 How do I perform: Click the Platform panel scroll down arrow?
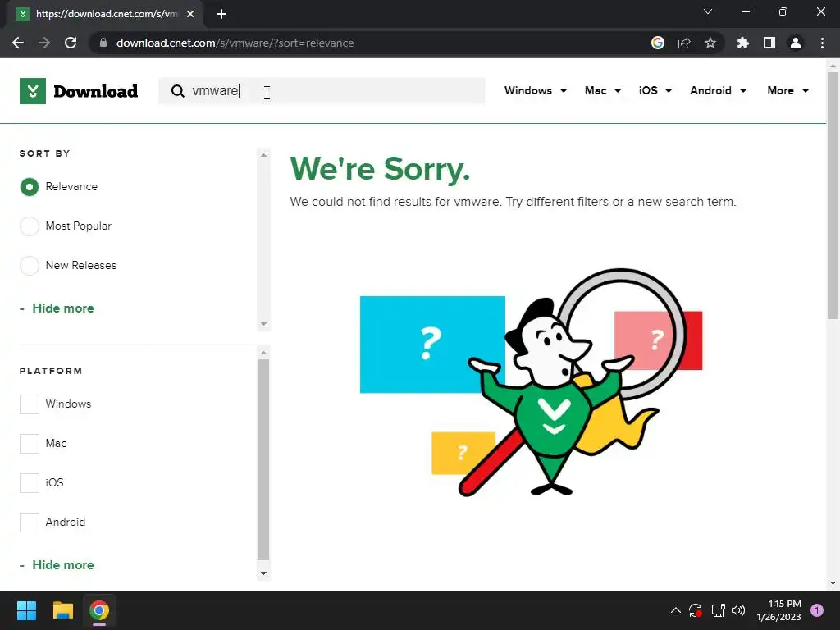pyautogui.click(x=263, y=573)
